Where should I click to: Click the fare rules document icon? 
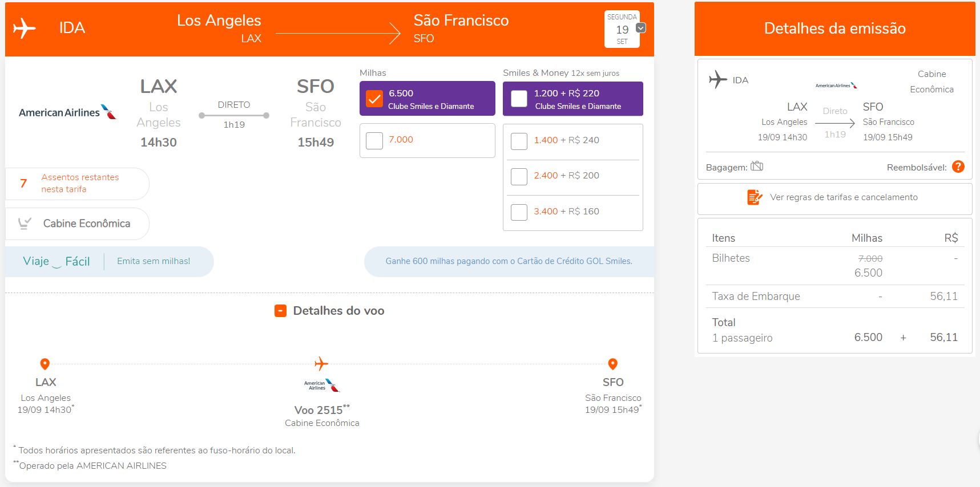pyautogui.click(x=755, y=197)
